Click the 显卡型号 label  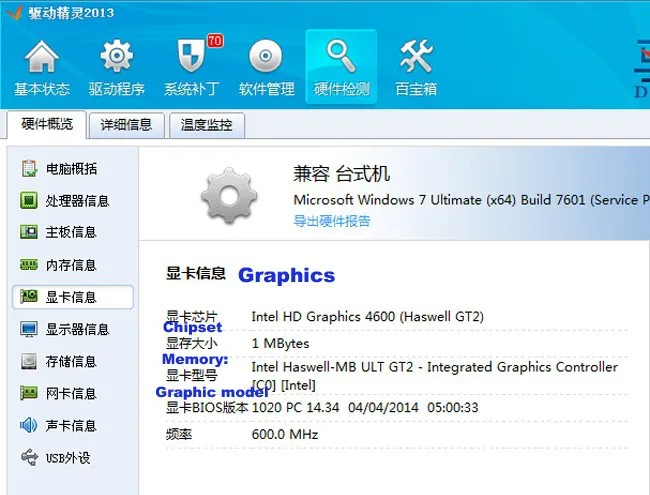coord(192,376)
